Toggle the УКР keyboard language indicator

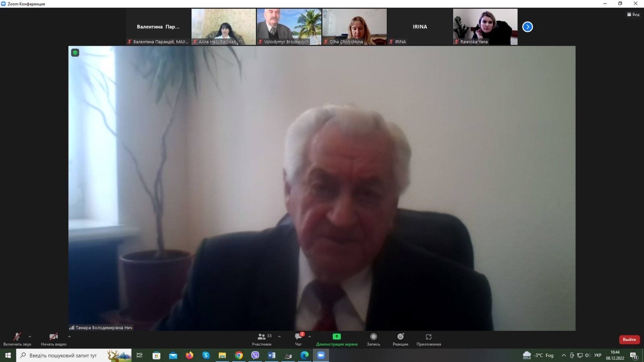(598, 355)
